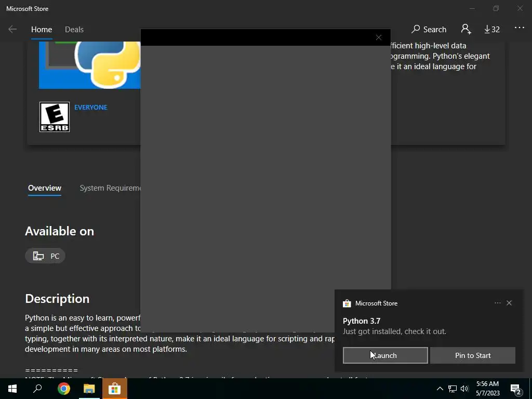Click 'Just got installed, check it out.' text
The width and height of the screenshot is (532, 399).
point(394,331)
